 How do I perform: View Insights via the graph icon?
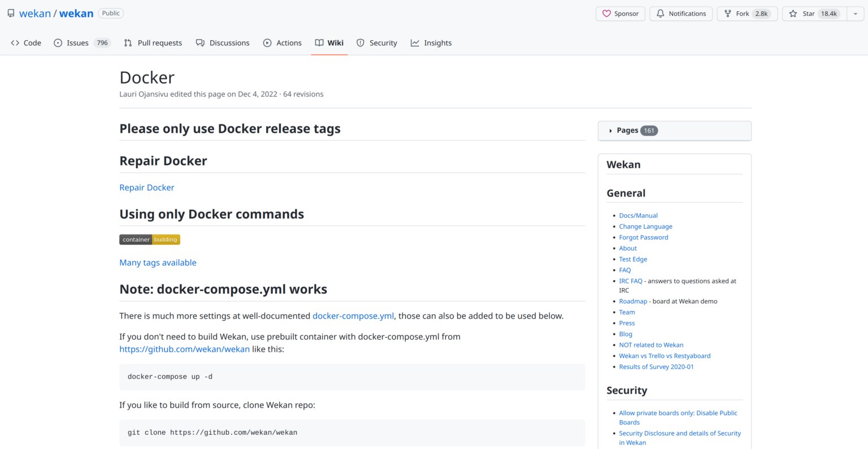point(415,42)
